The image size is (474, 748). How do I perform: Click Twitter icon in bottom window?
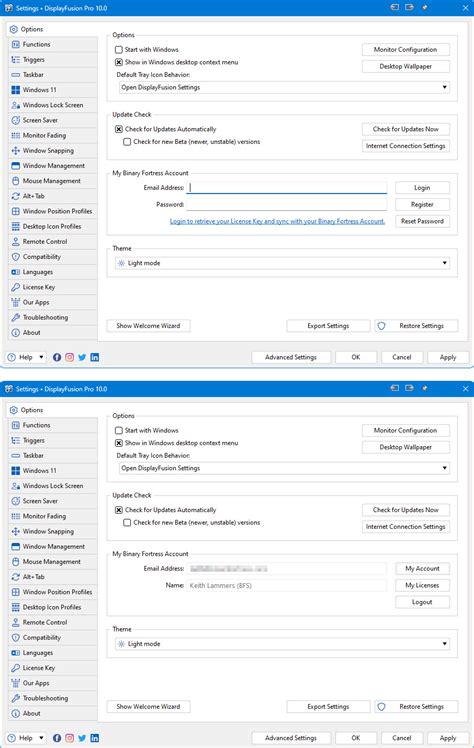pyautogui.click(x=82, y=738)
